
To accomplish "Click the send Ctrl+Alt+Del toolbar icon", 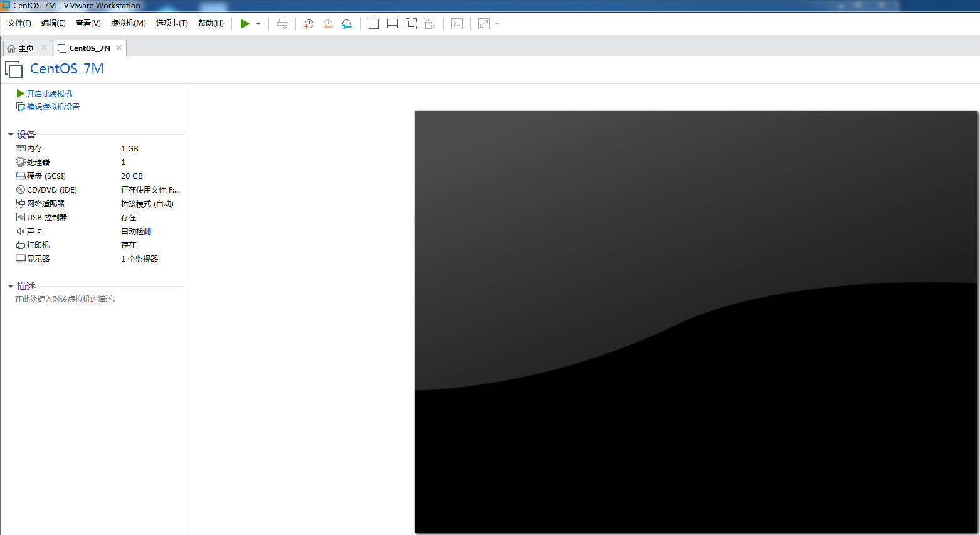I will tap(282, 24).
